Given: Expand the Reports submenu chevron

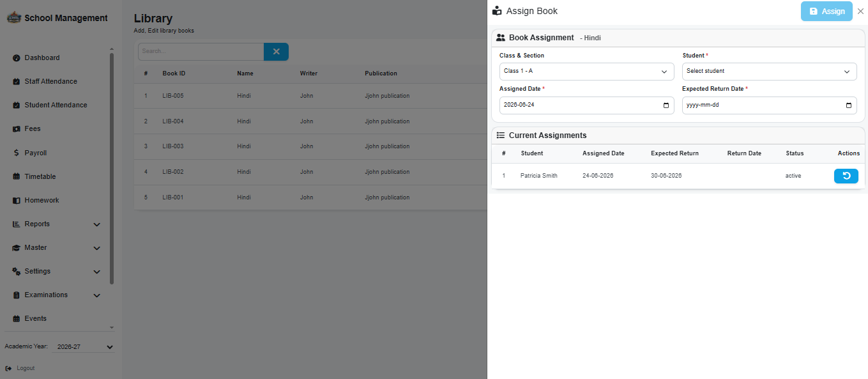Looking at the screenshot, I should [97, 224].
